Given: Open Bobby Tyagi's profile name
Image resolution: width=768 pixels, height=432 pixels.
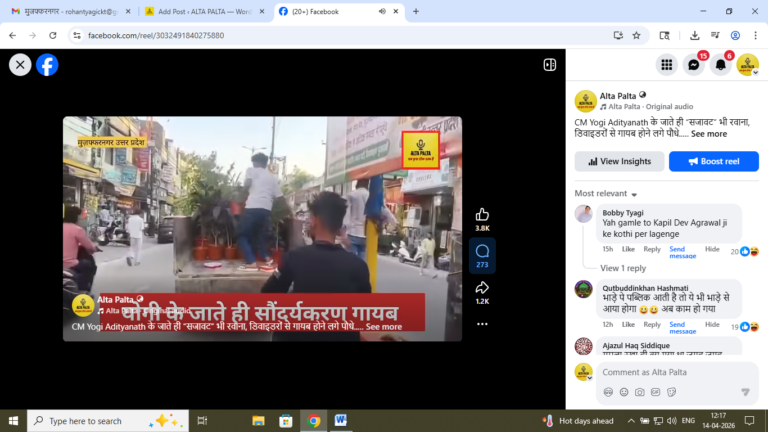Looking at the screenshot, I should click(x=623, y=213).
